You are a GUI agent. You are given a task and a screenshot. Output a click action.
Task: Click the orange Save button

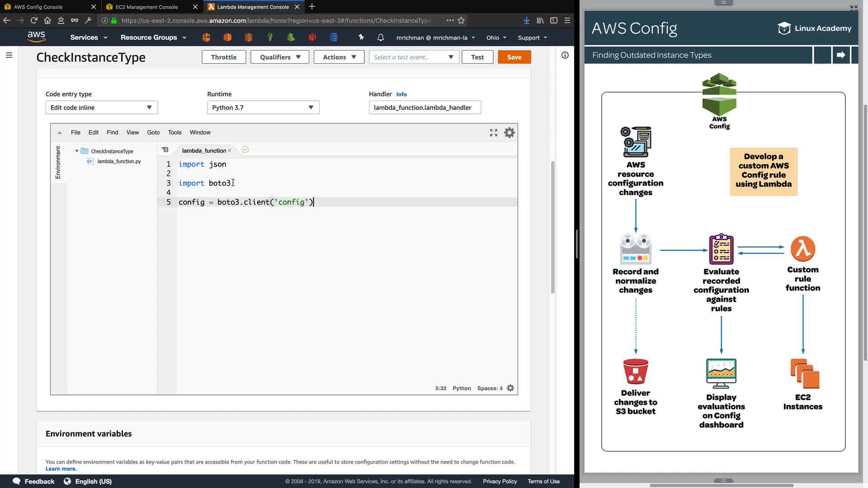514,57
